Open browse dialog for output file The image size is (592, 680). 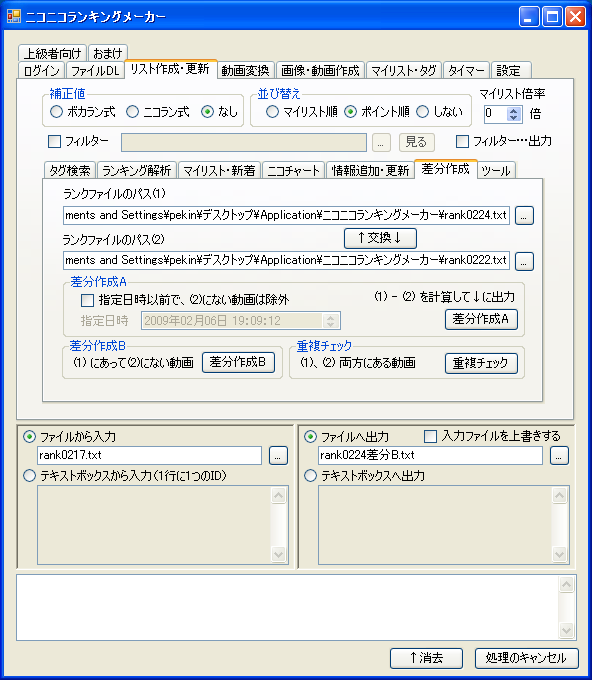pos(559,455)
